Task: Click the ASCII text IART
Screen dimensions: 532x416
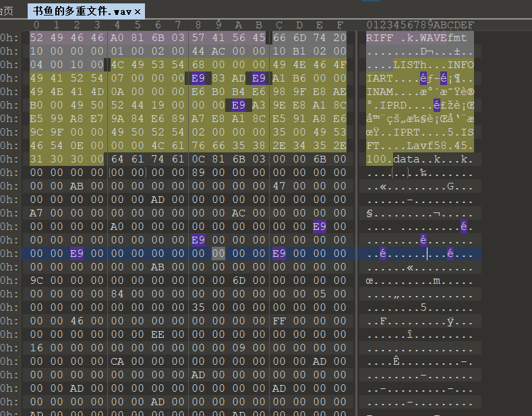Action: (380, 78)
